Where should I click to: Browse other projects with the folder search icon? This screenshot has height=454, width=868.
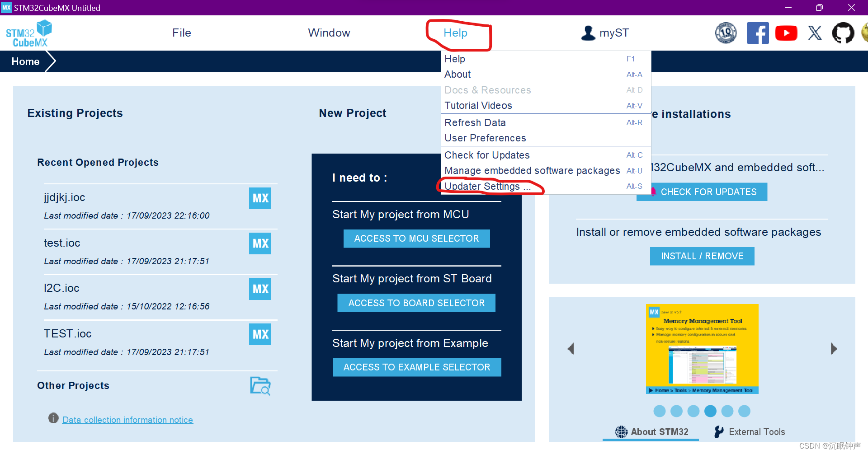tap(260, 386)
